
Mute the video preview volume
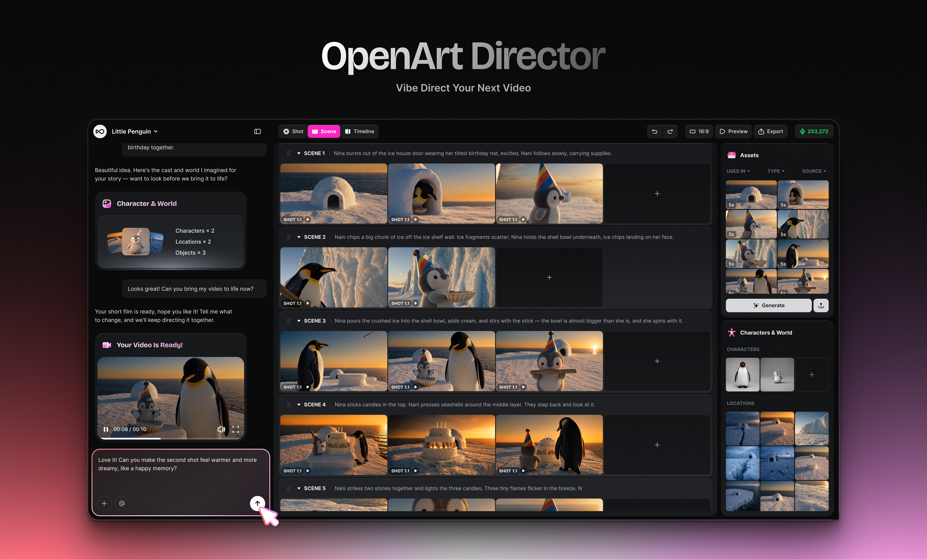tap(221, 429)
